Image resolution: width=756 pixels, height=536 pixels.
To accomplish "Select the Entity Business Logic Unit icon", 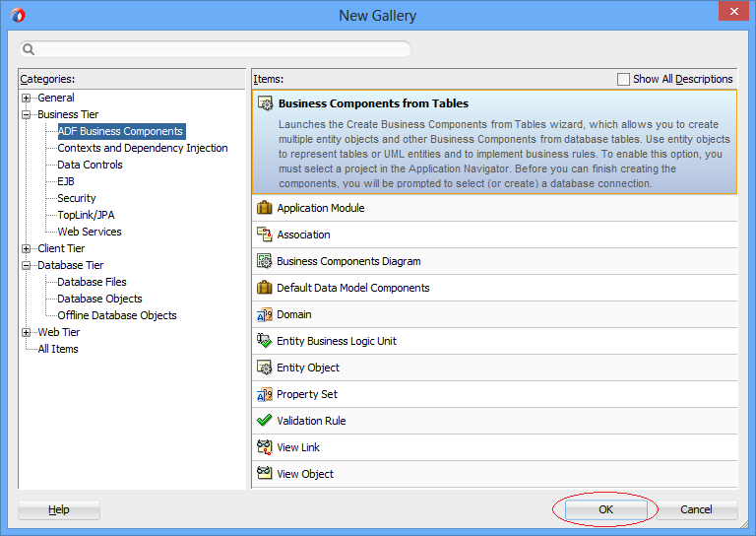I will click(264, 341).
